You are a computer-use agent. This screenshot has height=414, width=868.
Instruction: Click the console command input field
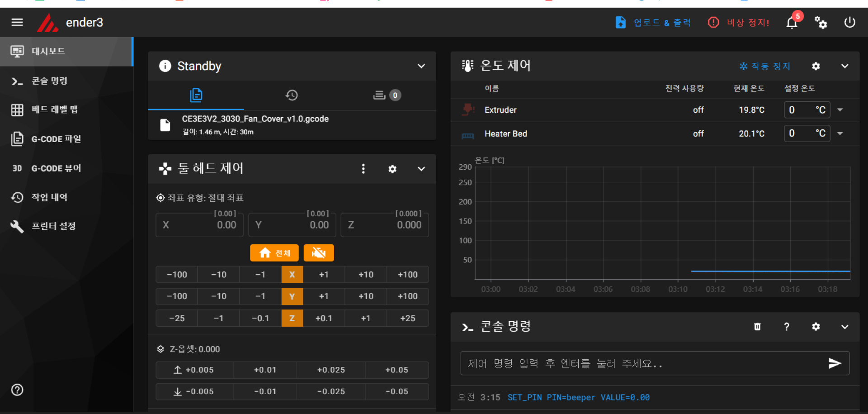[642, 363]
